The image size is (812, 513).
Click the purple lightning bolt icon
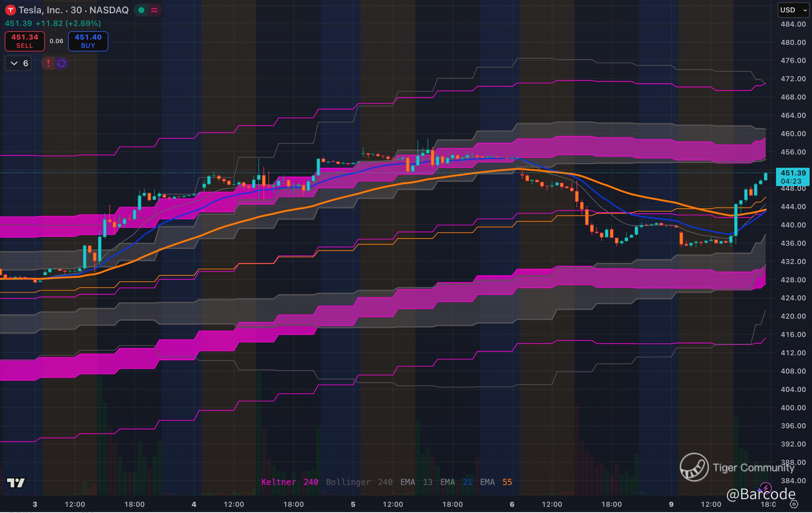[765, 488]
